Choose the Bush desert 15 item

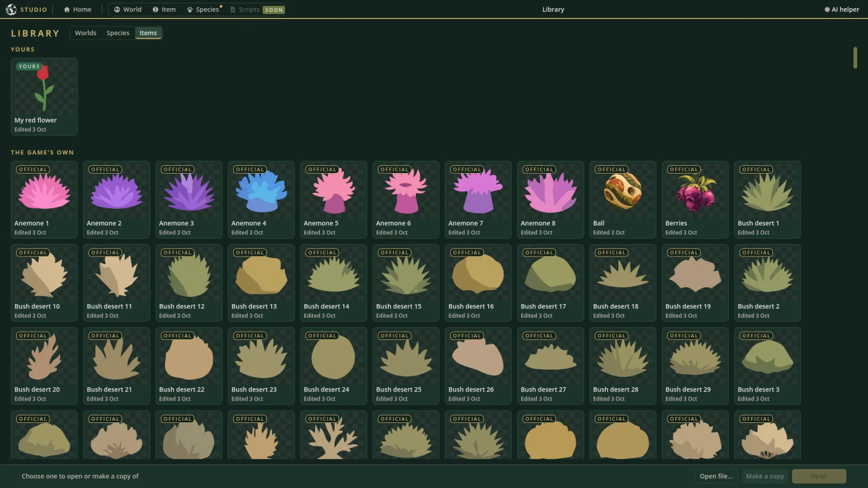(x=406, y=282)
